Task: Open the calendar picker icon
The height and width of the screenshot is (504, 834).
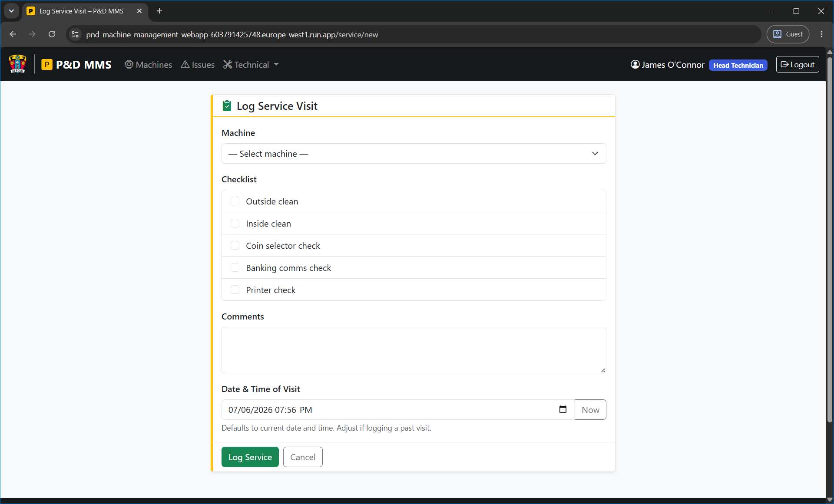Action: coord(563,409)
